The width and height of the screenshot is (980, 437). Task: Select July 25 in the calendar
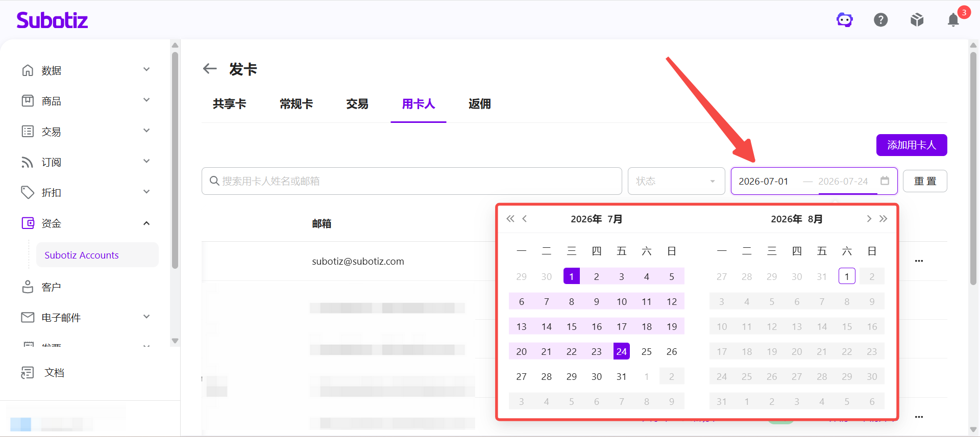[x=647, y=351]
